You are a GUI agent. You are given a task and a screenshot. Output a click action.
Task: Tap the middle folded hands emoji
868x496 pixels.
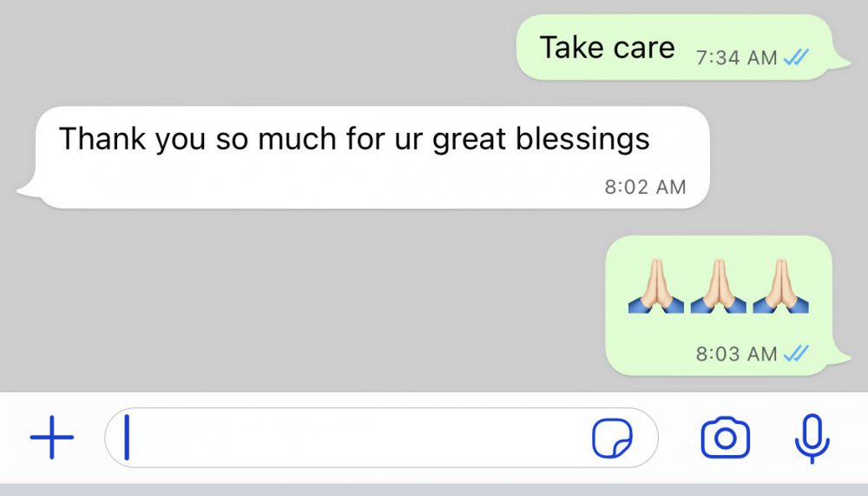click(x=718, y=286)
